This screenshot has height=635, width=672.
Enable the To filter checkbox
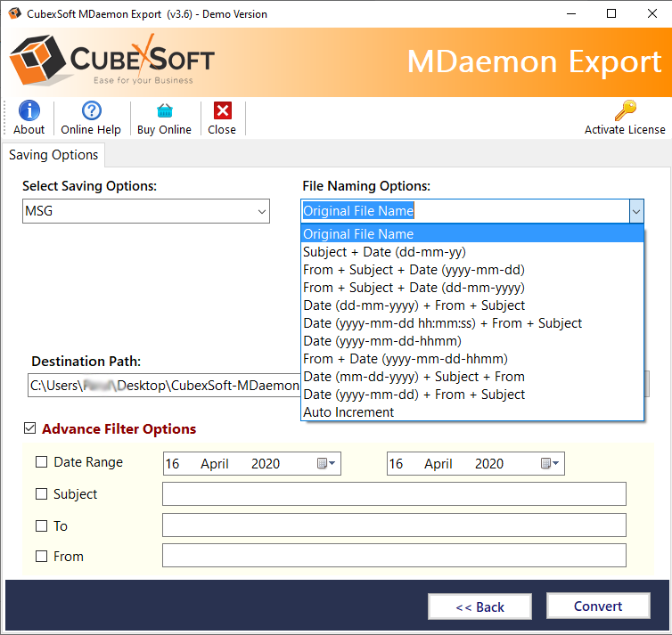pos(41,526)
